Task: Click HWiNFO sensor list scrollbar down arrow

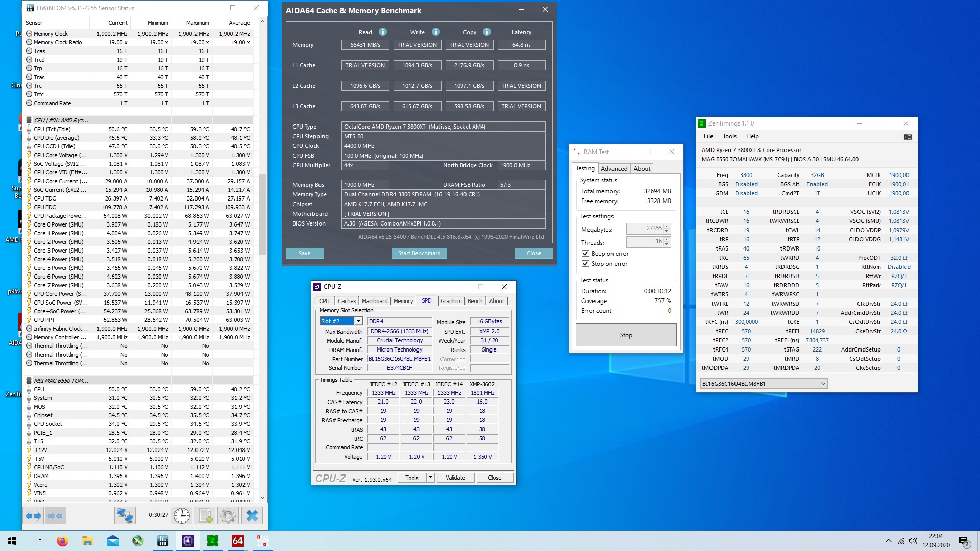Action: click(263, 498)
